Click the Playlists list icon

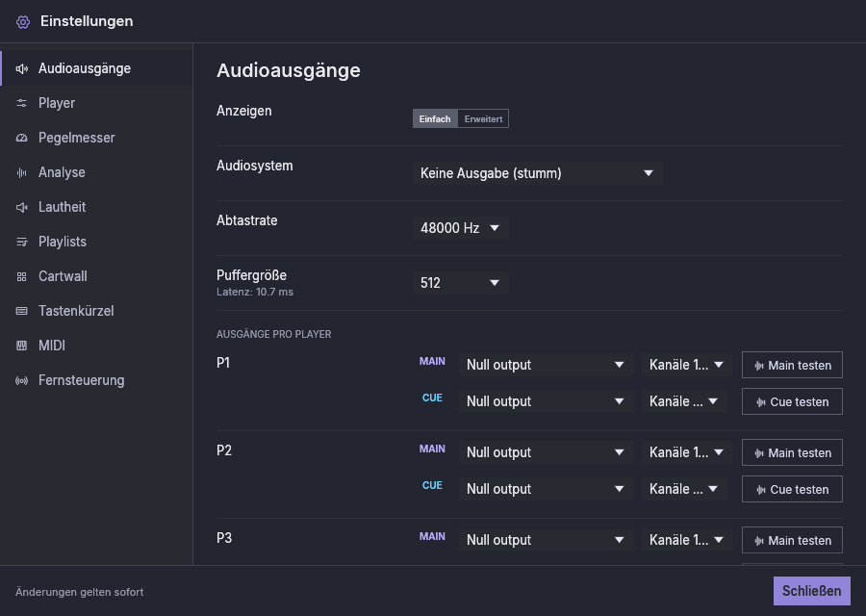tap(21, 242)
